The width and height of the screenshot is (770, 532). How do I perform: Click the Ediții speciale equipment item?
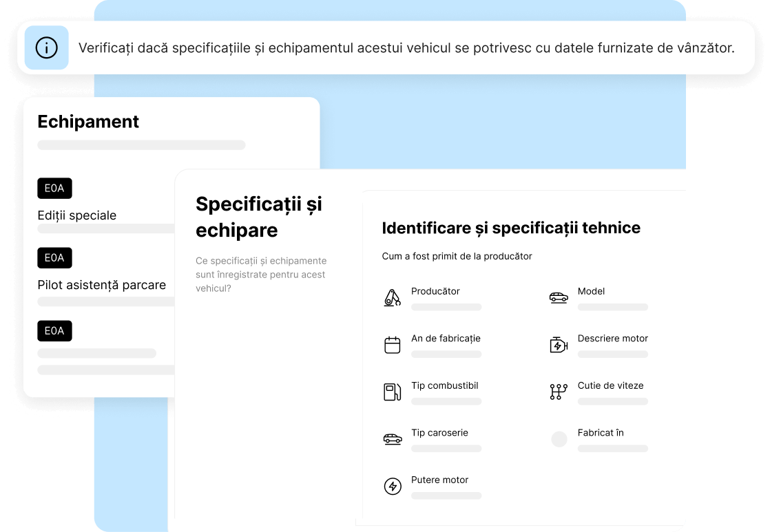click(x=76, y=215)
